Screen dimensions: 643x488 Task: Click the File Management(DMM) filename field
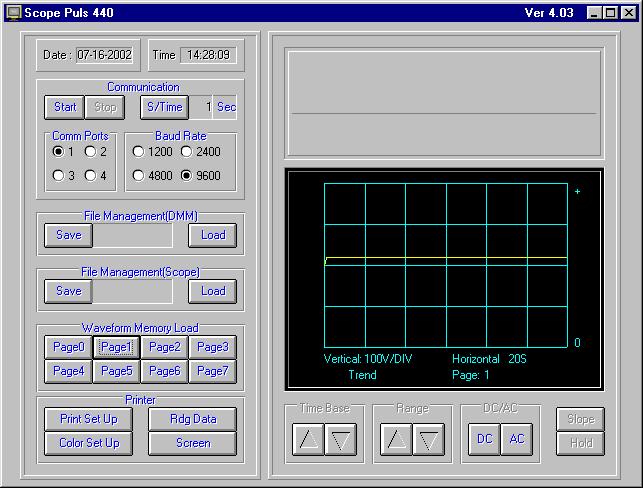click(x=132, y=235)
